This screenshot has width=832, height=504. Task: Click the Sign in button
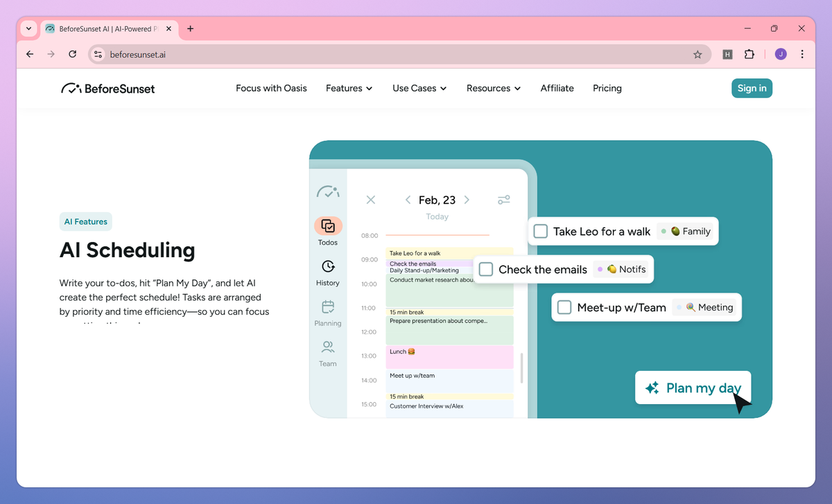click(x=752, y=88)
